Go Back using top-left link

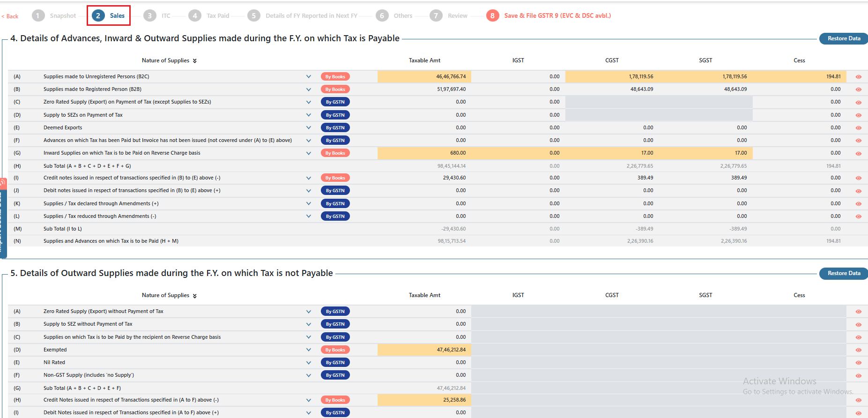(10, 16)
